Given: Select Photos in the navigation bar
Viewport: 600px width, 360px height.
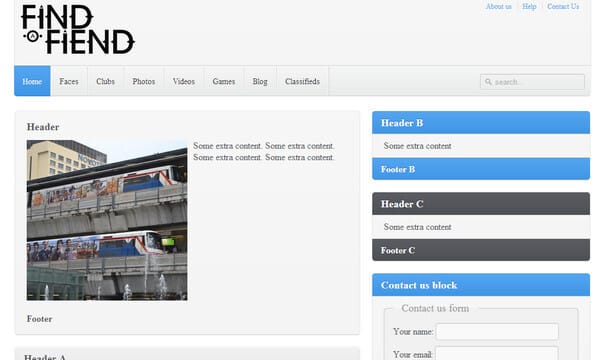Looking at the screenshot, I should coord(143,81).
